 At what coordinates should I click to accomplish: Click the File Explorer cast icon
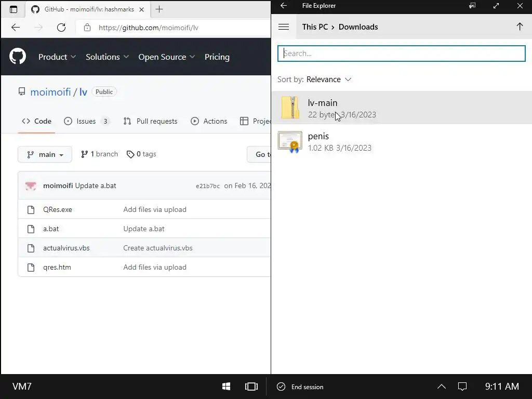click(x=472, y=6)
